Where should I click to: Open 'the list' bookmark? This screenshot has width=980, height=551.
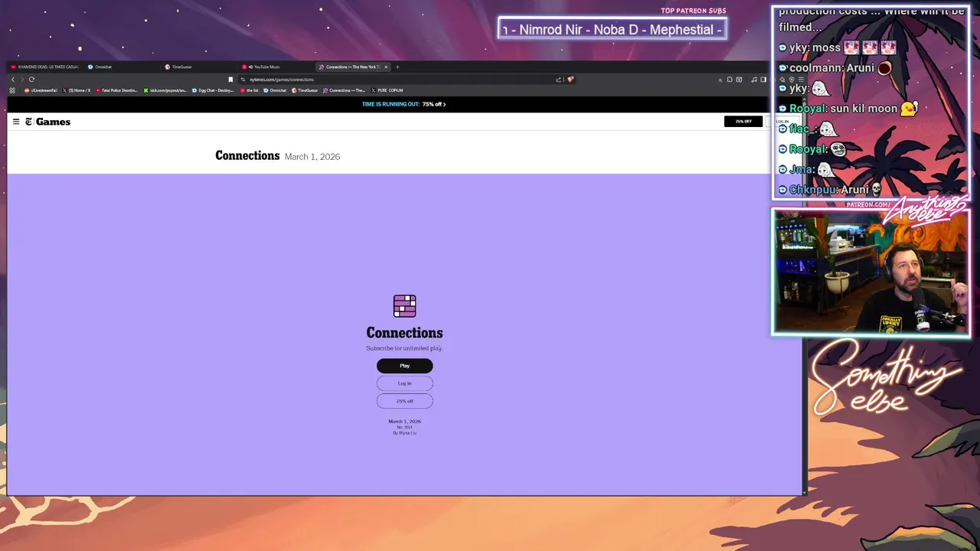[249, 90]
